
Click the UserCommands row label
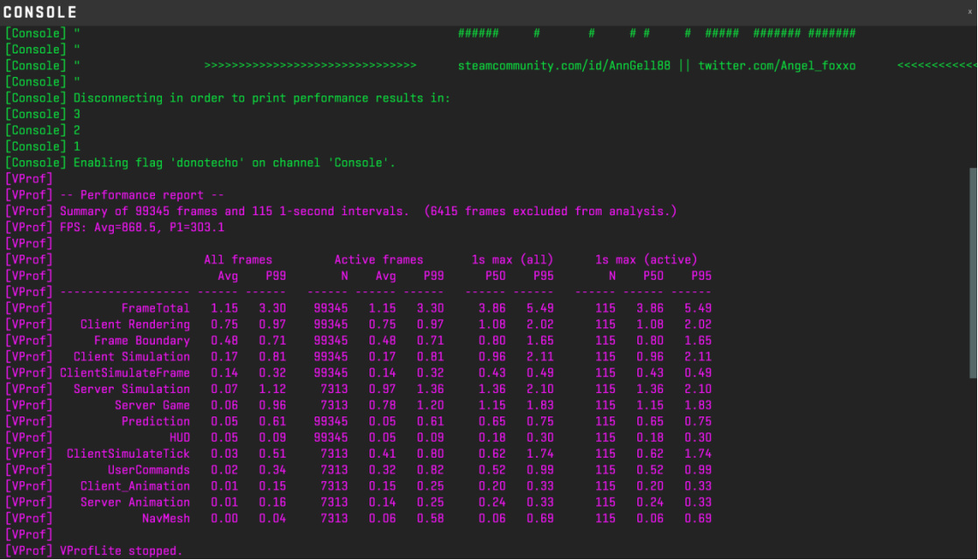coord(149,470)
